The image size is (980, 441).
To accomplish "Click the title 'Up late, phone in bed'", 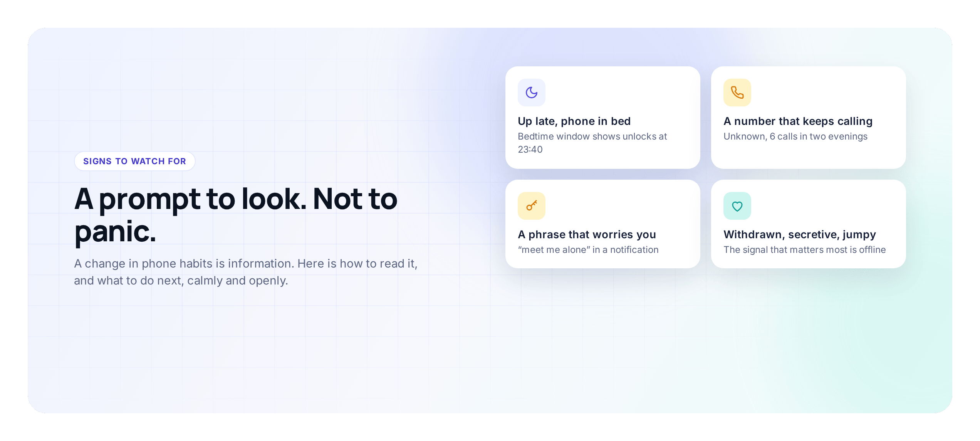I will (x=574, y=121).
